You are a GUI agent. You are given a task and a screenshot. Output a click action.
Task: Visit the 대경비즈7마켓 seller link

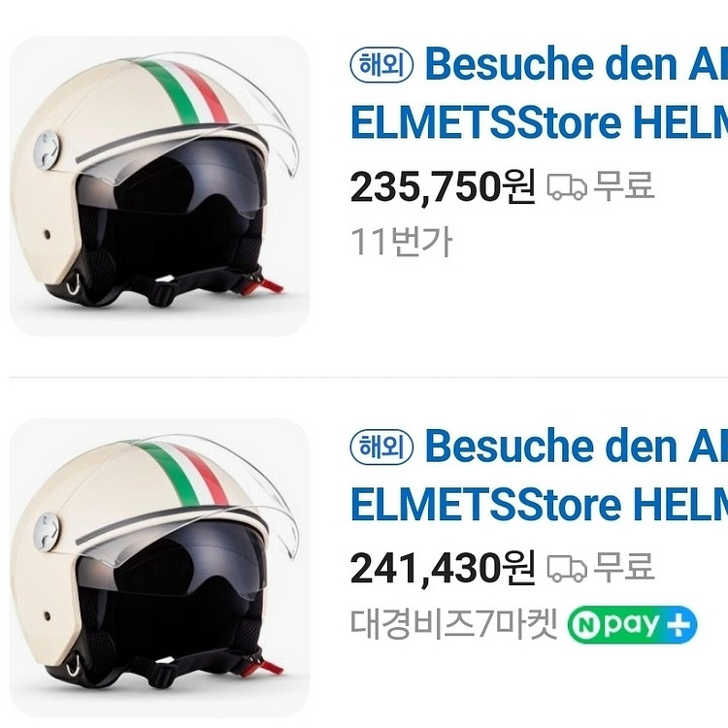pos(453,624)
